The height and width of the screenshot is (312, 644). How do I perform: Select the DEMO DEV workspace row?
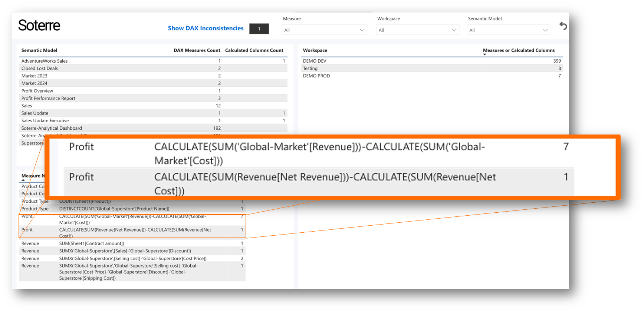315,61
